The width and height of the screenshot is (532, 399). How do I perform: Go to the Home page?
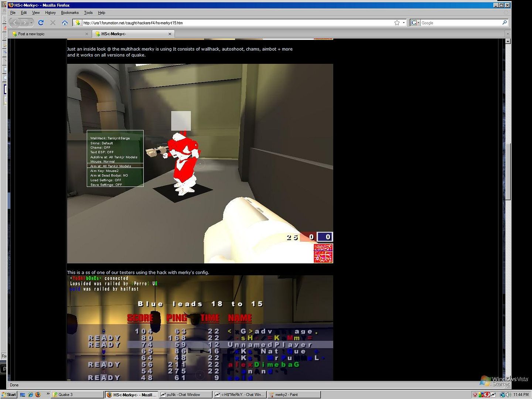[x=65, y=23]
